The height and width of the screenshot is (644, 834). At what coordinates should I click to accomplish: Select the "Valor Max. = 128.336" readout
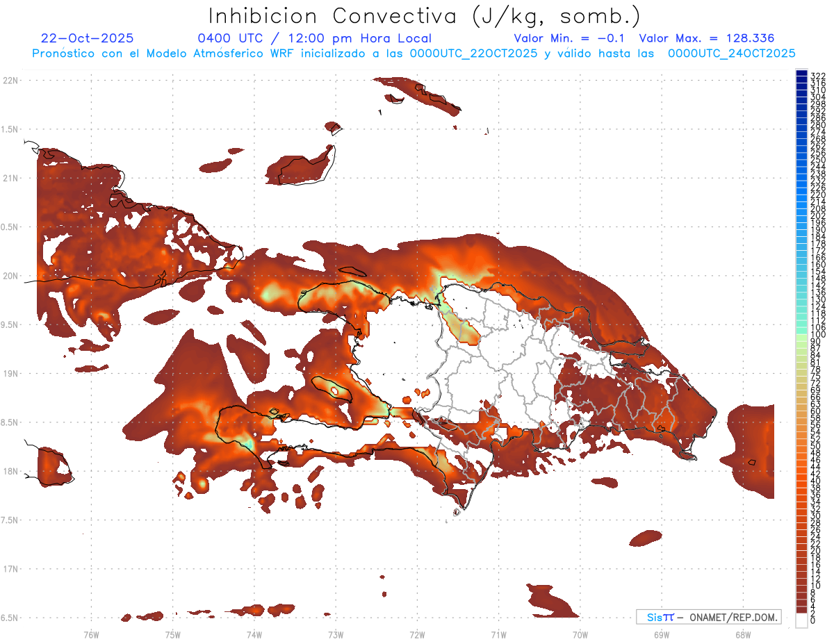(706, 39)
